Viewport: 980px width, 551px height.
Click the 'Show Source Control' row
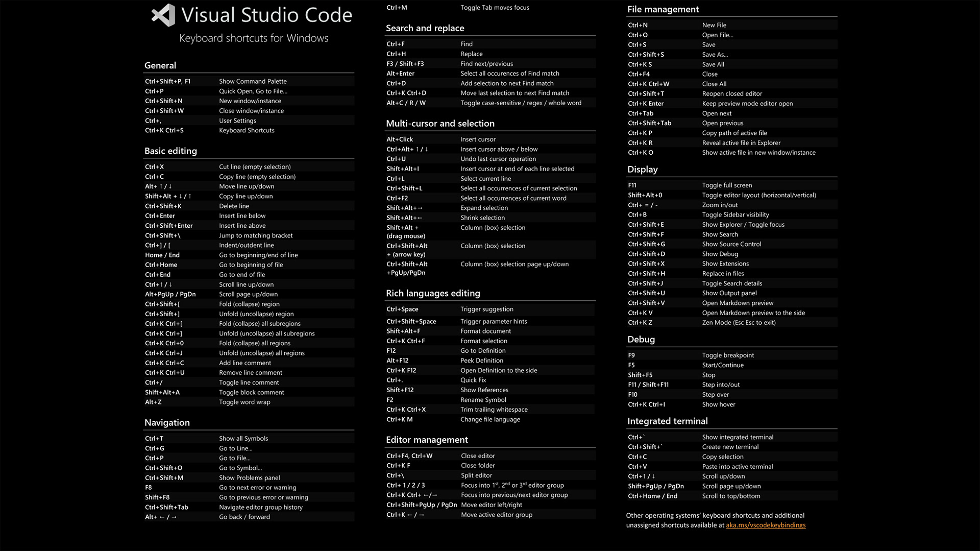click(x=732, y=244)
